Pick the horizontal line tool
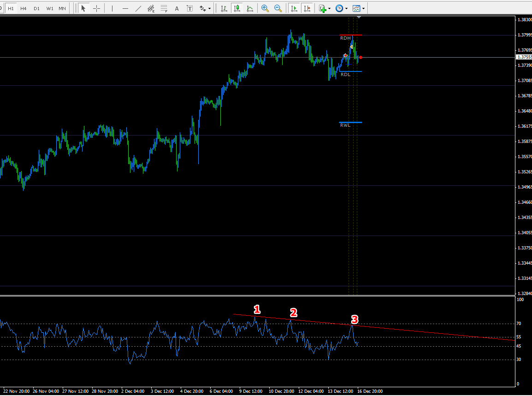The width and height of the screenshot is (532, 396). (x=125, y=8)
